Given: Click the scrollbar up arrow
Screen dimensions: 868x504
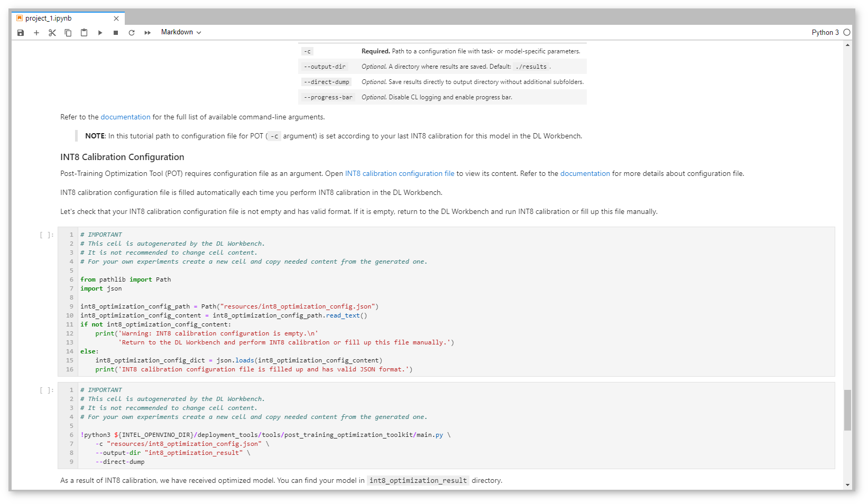Looking at the screenshot, I should (848, 45).
